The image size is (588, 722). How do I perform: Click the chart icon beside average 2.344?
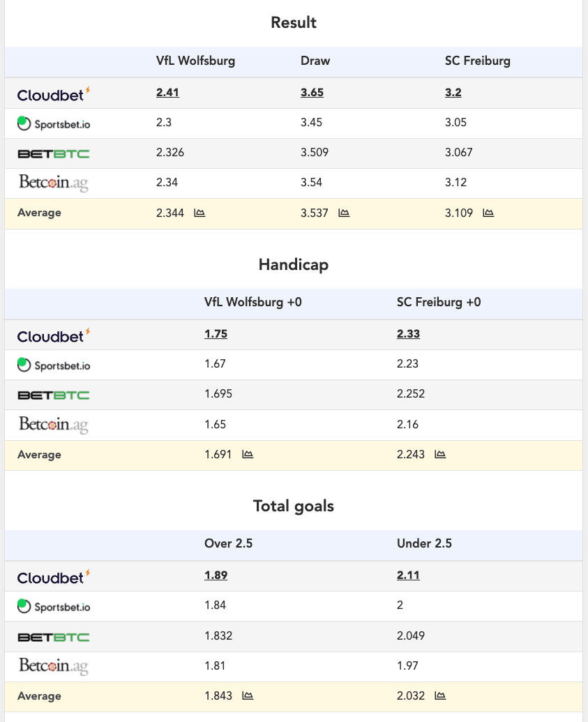tap(199, 213)
